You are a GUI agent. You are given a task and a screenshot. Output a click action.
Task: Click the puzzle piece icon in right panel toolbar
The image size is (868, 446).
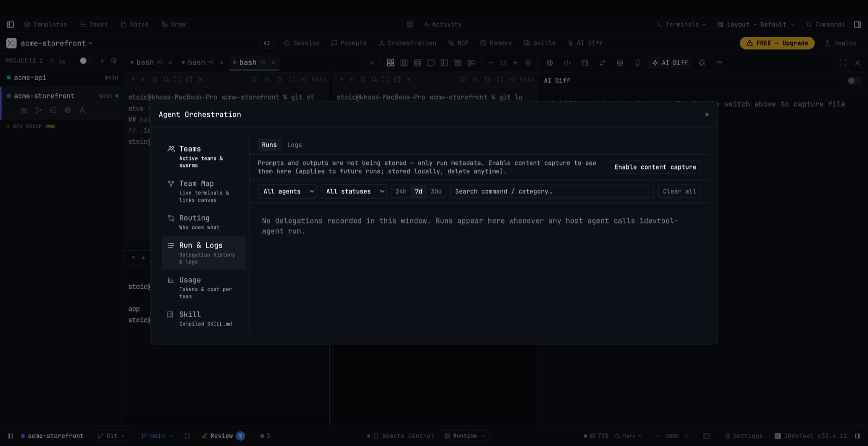[701, 63]
